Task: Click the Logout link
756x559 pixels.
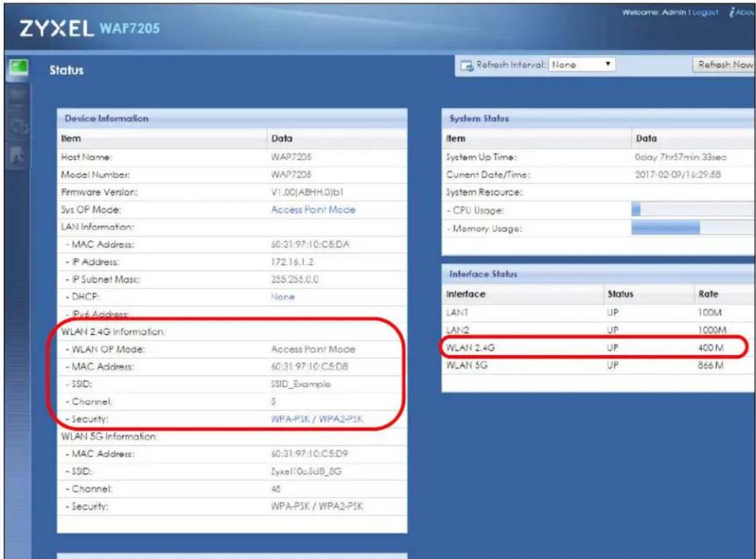Action: coord(705,13)
